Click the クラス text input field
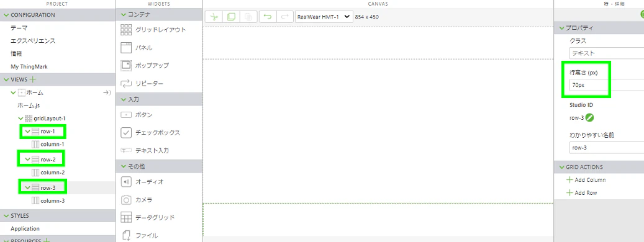 pos(607,53)
